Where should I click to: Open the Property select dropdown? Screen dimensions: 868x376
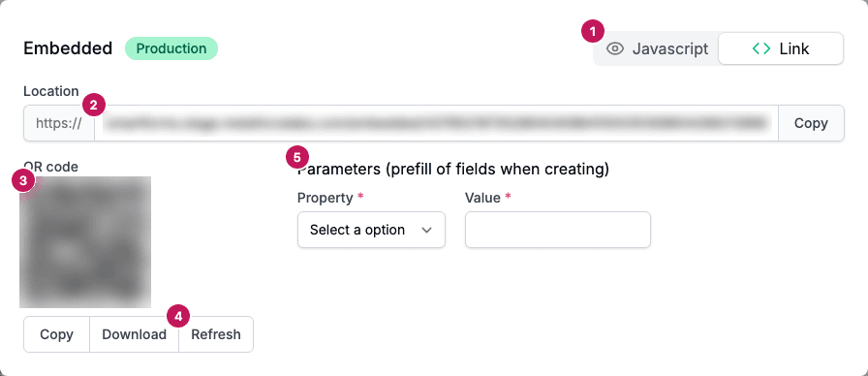371,230
